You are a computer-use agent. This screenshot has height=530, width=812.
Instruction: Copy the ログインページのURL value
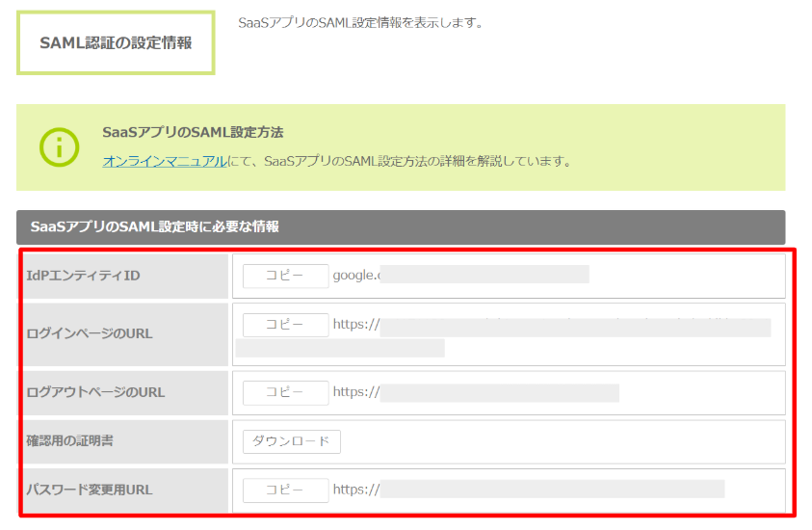285,325
